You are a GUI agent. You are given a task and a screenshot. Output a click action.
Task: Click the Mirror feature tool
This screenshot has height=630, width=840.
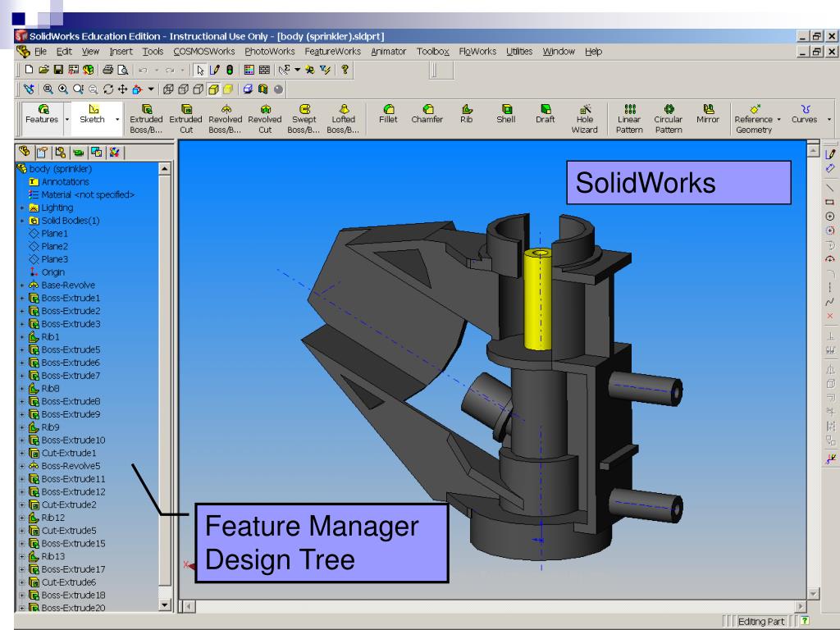coord(708,114)
